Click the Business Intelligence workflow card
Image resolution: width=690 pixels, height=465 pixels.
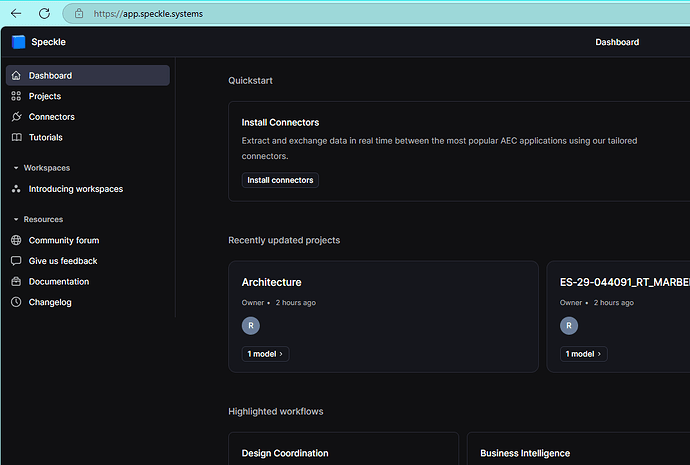coord(578,449)
